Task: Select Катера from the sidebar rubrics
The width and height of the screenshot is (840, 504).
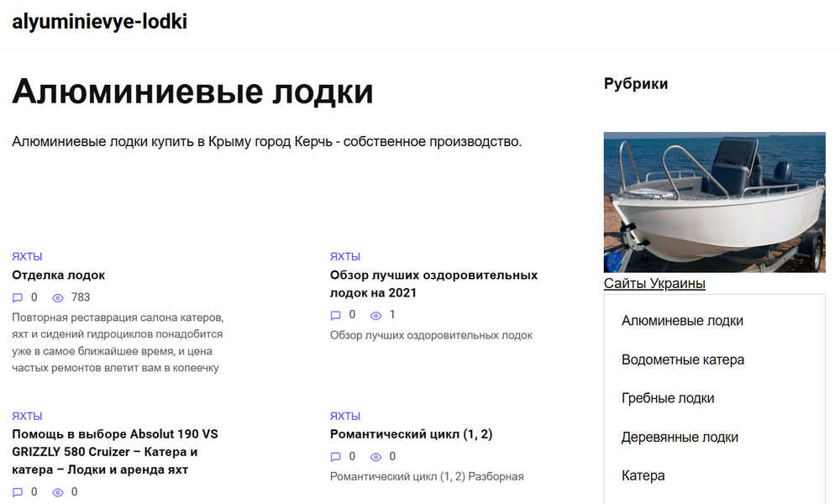Action: [643, 475]
